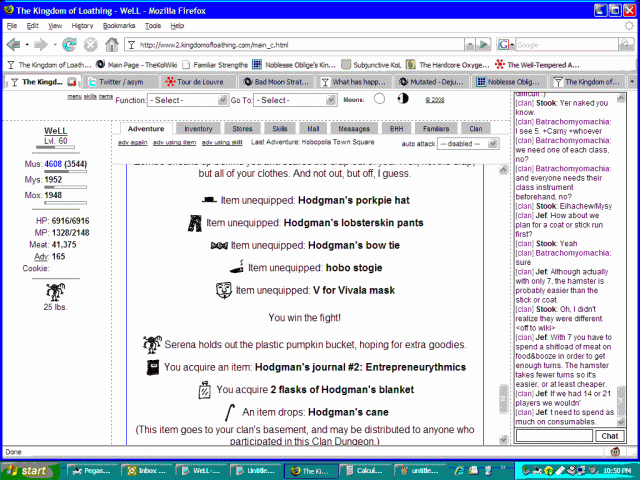Viewport: 640px width, 480px height.
Task: Click the browser Reload button
Action: coord(69,45)
